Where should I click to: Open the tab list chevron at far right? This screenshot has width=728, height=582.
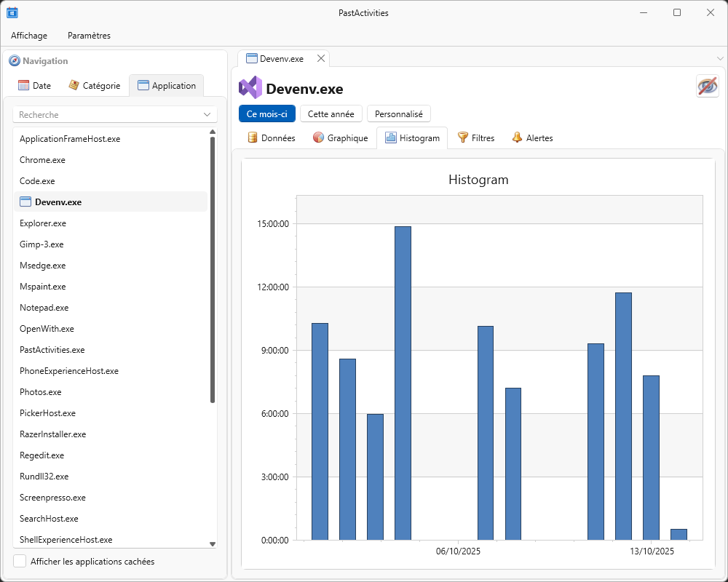(720, 58)
